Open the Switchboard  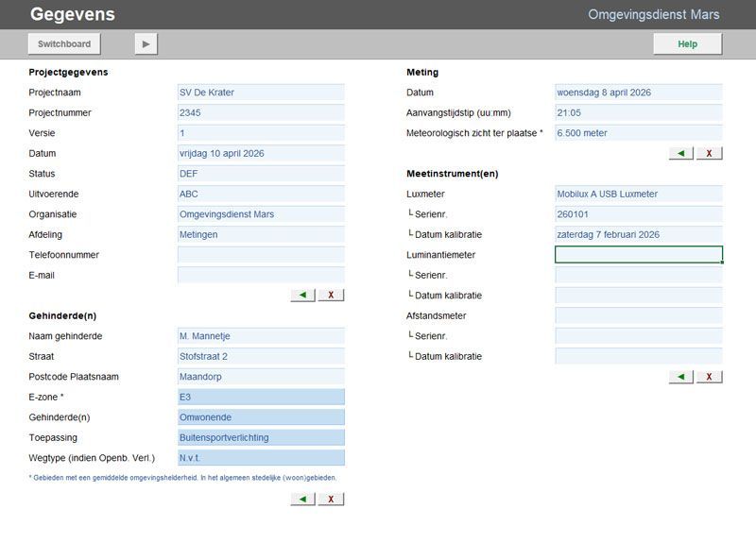pyautogui.click(x=64, y=43)
